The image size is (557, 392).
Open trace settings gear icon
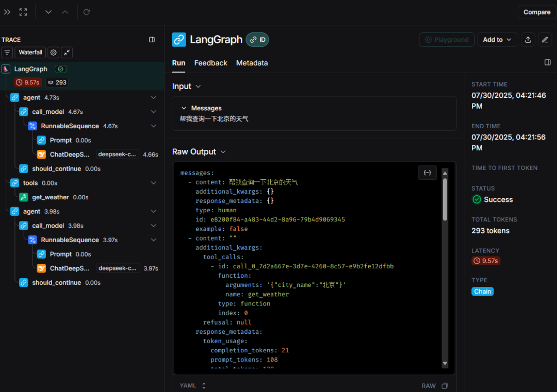pos(53,53)
